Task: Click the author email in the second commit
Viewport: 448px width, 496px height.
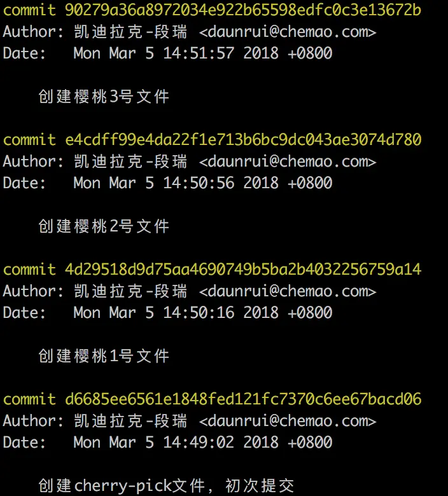Action: (x=288, y=162)
